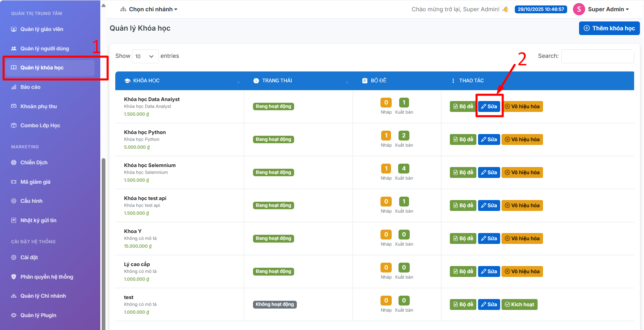Click the graduation cap icon in KHÓA HỌC header
The image size is (644, 330).
128,81
